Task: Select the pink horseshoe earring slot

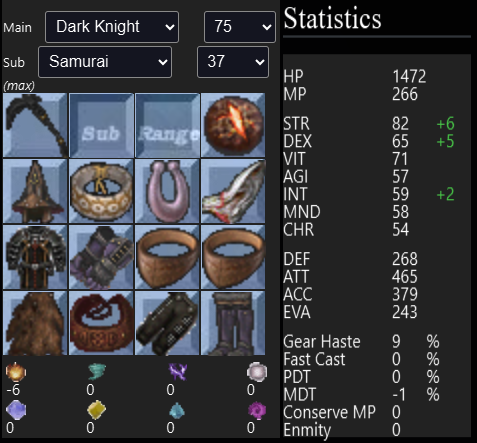Action: click(167, 191)
